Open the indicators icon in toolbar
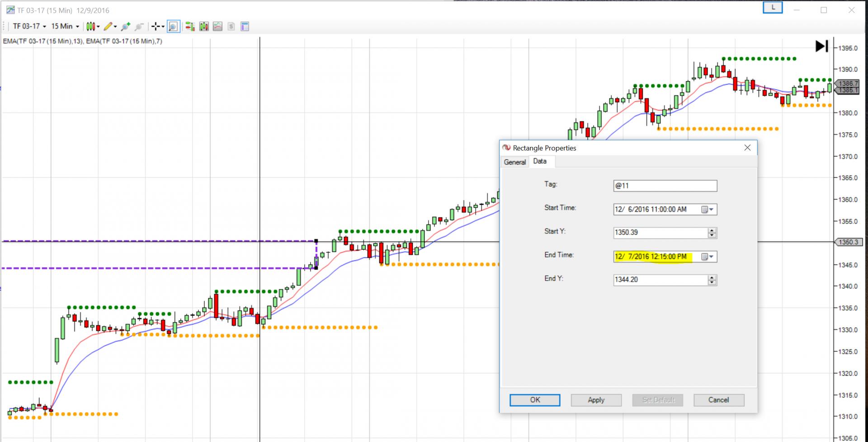The height and width of the screenshot is (442, 868). click(x=190, y=27)
